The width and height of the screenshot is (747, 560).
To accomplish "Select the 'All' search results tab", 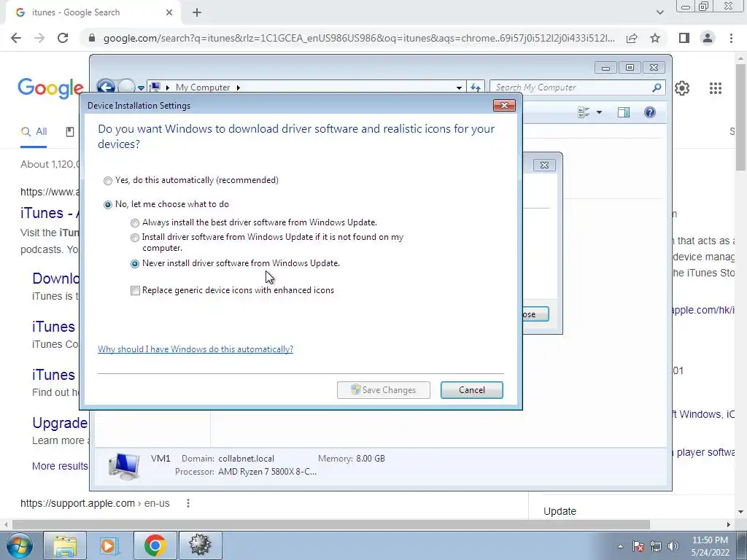I will point(34,132).
